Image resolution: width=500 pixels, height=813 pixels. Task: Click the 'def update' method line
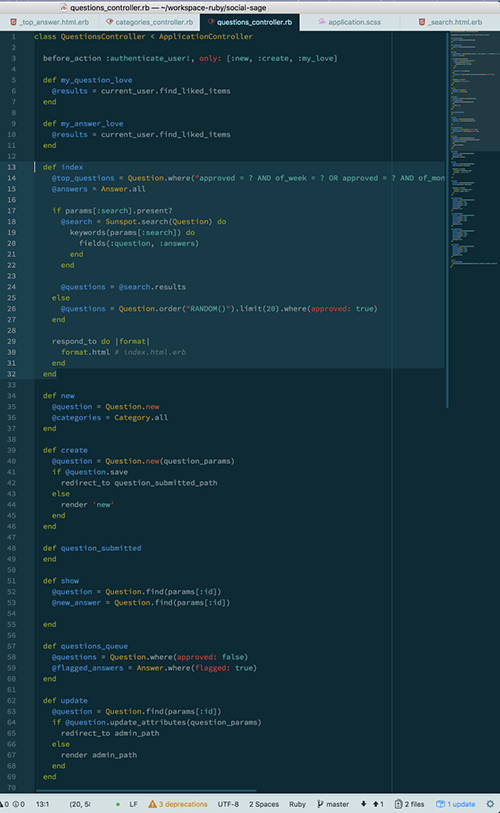tap(65, 700)
